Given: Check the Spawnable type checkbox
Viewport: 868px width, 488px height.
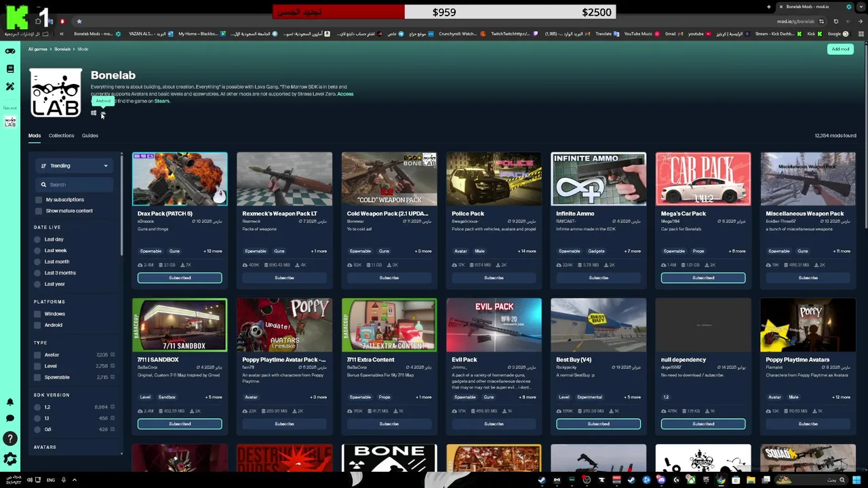Looking at the screenshot, I should coord(37,377).
